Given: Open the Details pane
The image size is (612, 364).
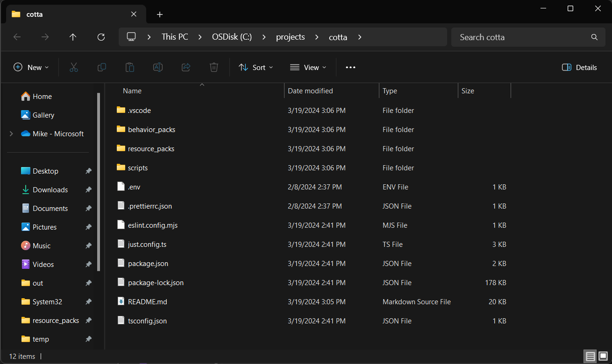Looking at the screenshot, I should coord(579,67).
